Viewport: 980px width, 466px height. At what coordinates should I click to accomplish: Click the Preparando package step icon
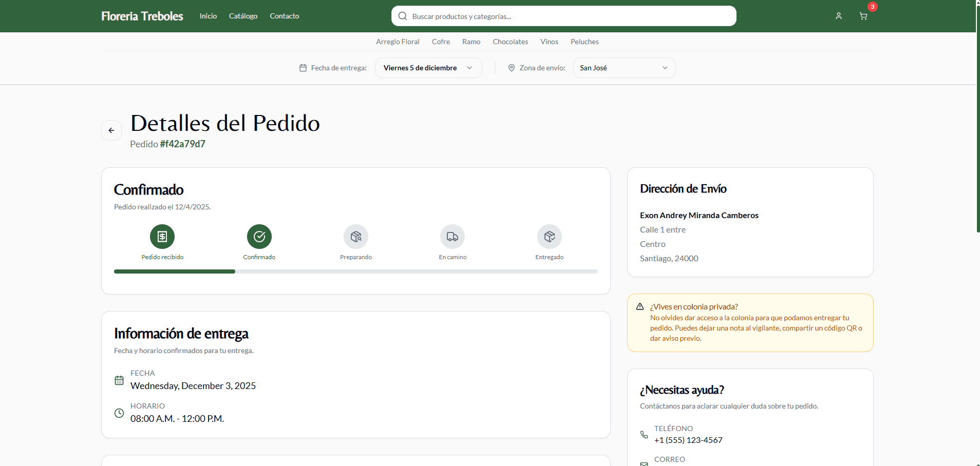coord(356,237)
